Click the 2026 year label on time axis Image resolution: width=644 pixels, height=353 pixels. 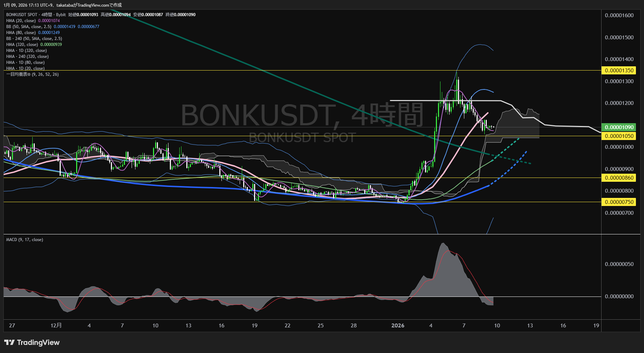pos(398,326)
